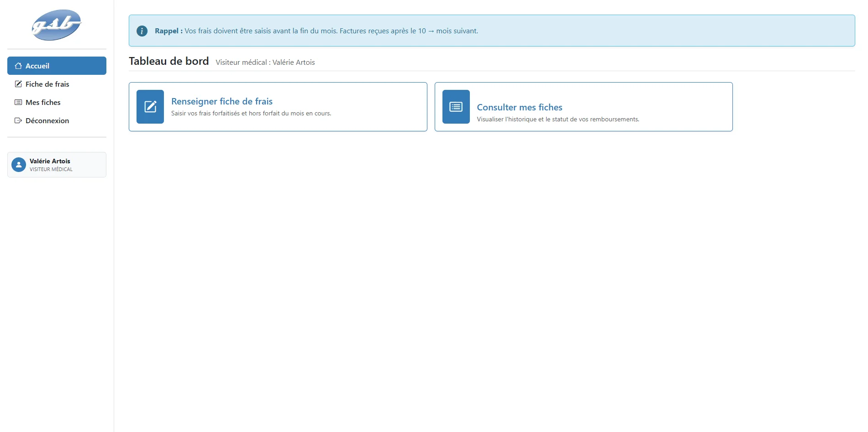The height and width of the screenshot is (432, 868).
Task: Click the "Visualiser l'historique" description text
Action: [x=558, y=120]
